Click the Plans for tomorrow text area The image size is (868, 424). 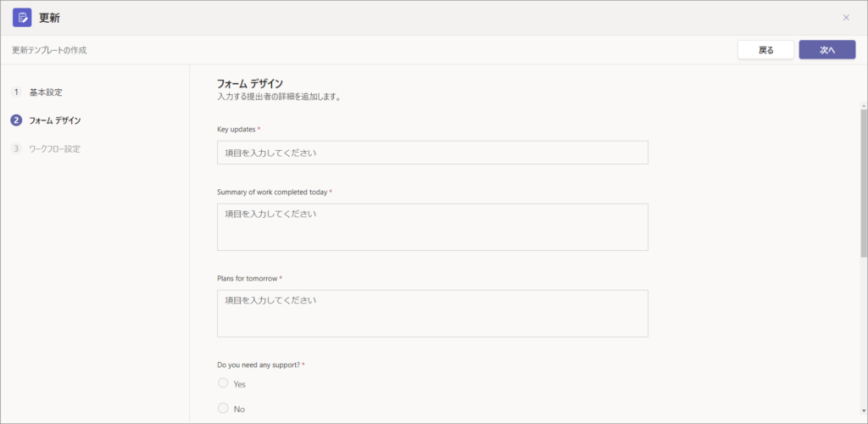coord(432,313)
